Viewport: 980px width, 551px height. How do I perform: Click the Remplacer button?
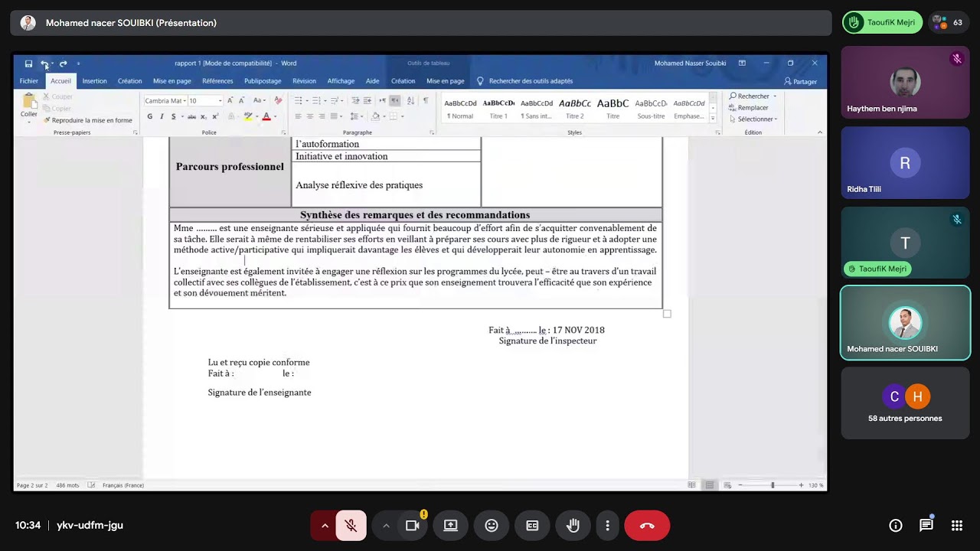tap(748, 108)
